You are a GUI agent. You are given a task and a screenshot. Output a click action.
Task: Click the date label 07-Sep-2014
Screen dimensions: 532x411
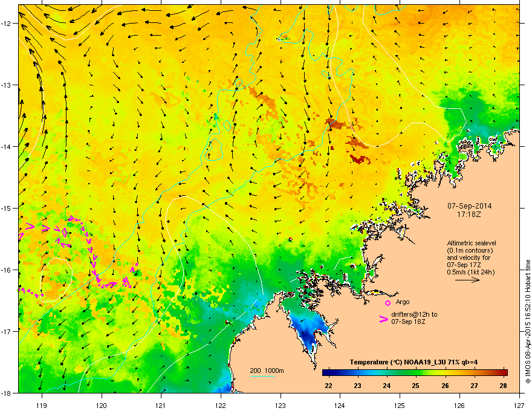(x=469, y=206)
